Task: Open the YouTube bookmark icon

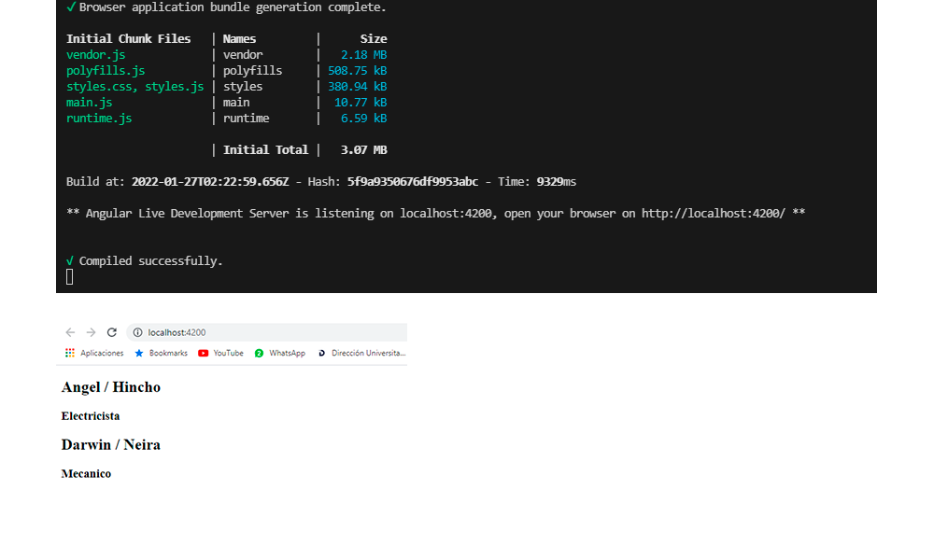Action: click(x=203, y=353)
